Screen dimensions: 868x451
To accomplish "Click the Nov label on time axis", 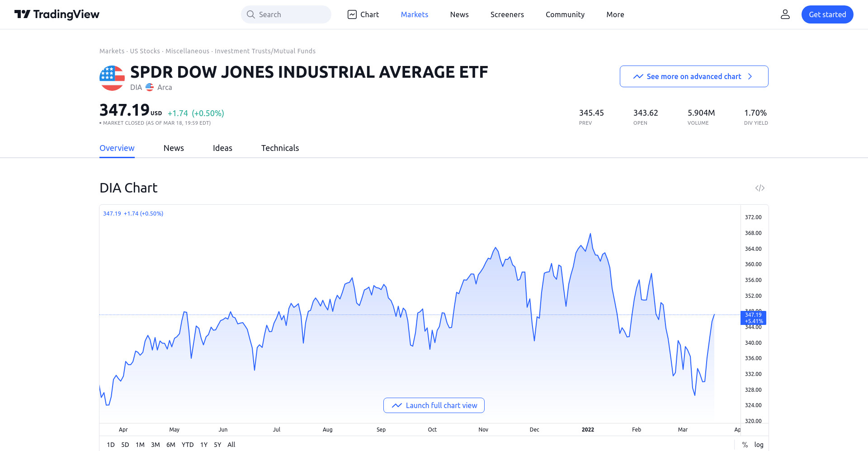I will pos(483,430).
